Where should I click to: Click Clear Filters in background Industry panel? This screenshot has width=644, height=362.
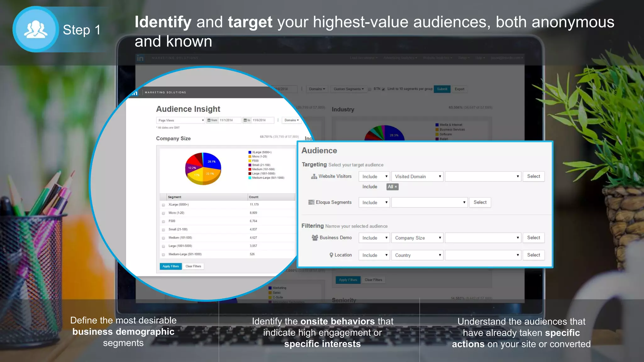point(374,280)
